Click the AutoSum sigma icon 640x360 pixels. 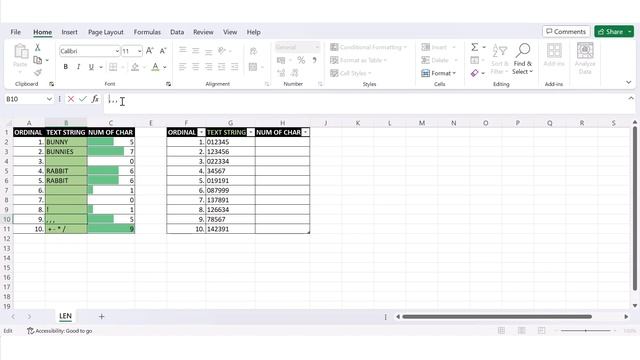[475, 47]
